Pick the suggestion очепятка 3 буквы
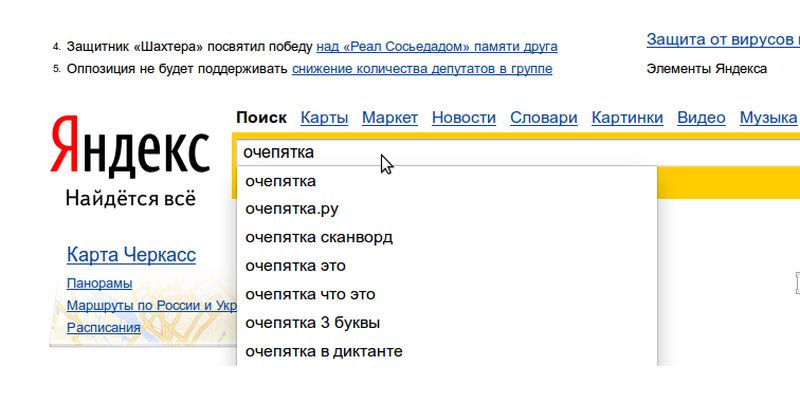 tap(447, 323)
